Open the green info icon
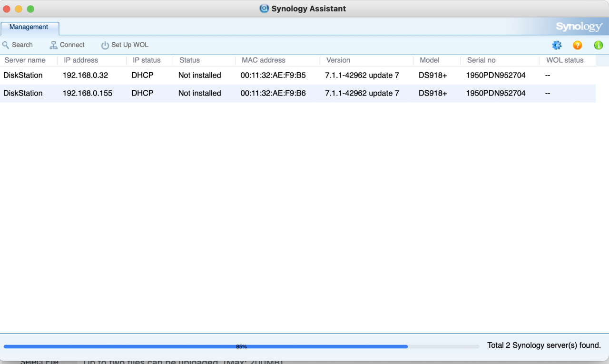The height and width of the screenshot is (364, 609). 598,45
